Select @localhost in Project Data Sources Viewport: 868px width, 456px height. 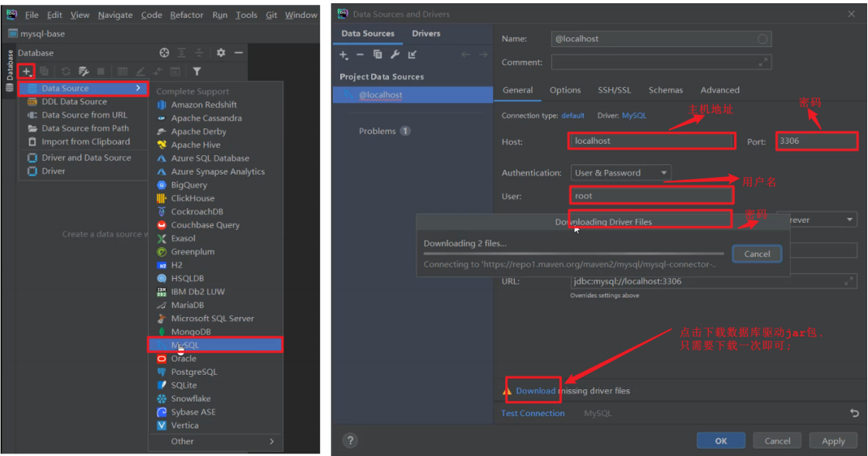tap(413, 95)
